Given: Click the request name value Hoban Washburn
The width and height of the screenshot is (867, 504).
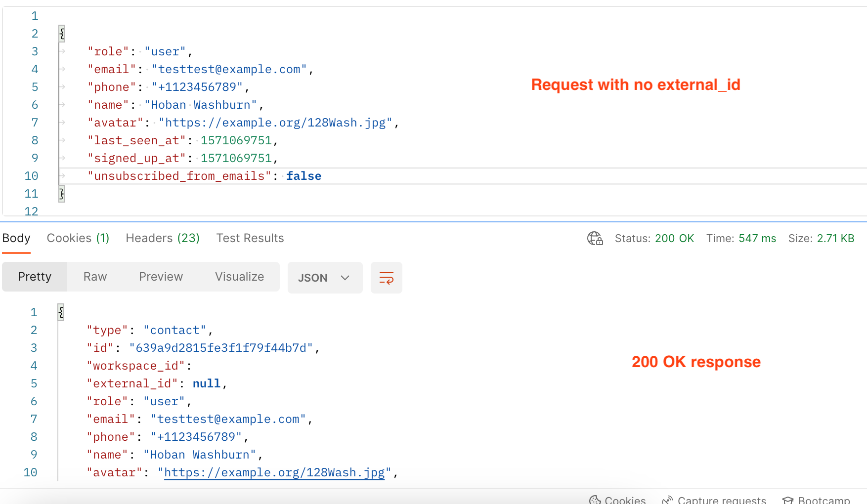Looking at the screenshot, I should coord(201,105).
